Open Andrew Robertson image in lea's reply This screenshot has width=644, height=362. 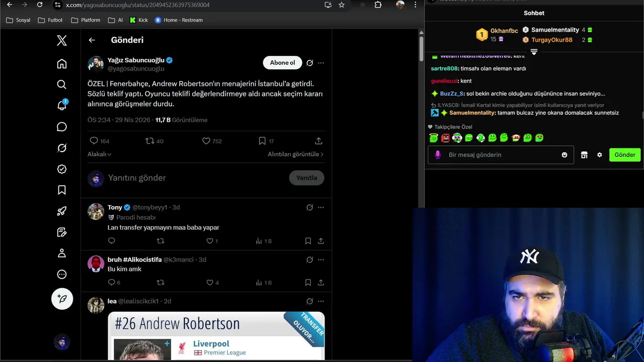(x=216, y=335)
